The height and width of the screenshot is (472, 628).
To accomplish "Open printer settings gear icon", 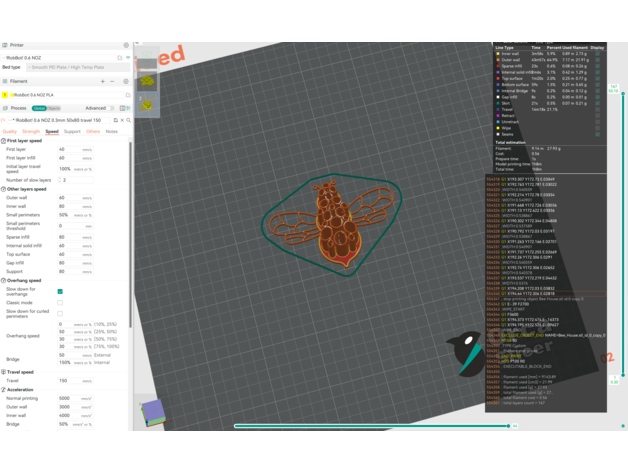I will (x=126, y=45).
